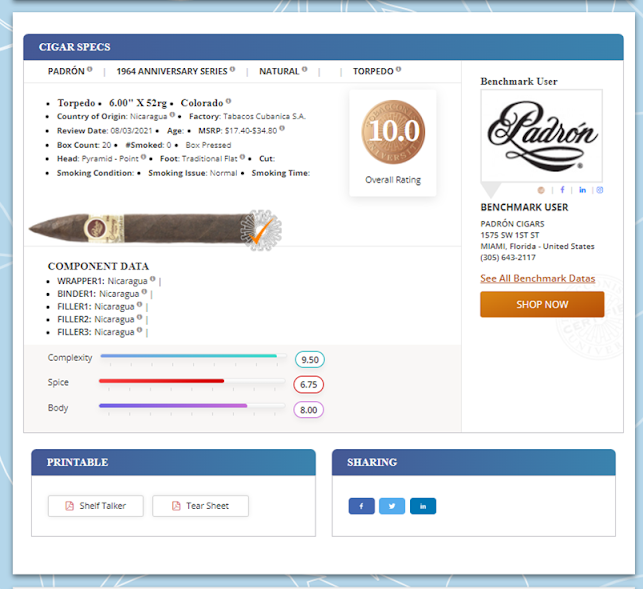This screenshot has height=589, width=643.
Task: Click info icon beside BINDER1 Nicaragua
Action: click(144, 292)
